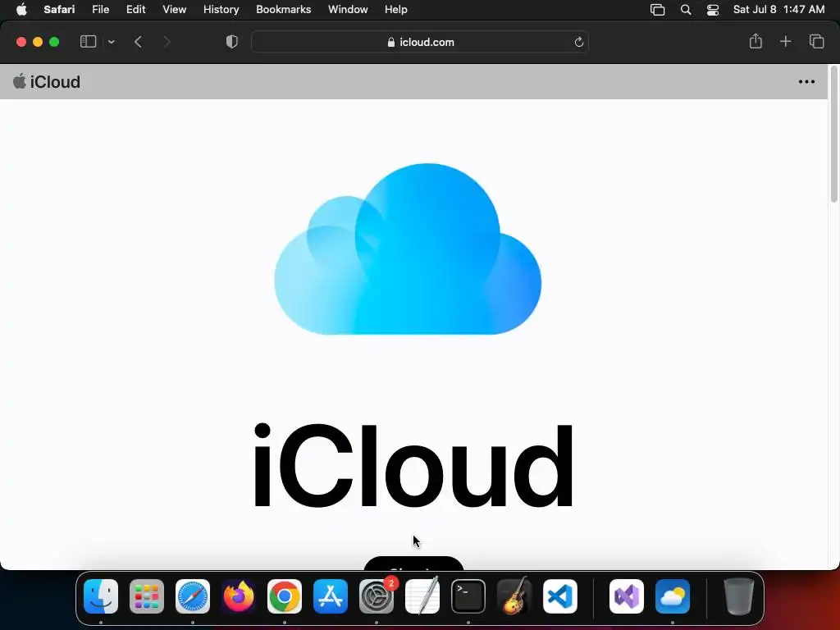Open Terminal from the Dock
This screenshot has height=630, width=840.
click(468, 596)
